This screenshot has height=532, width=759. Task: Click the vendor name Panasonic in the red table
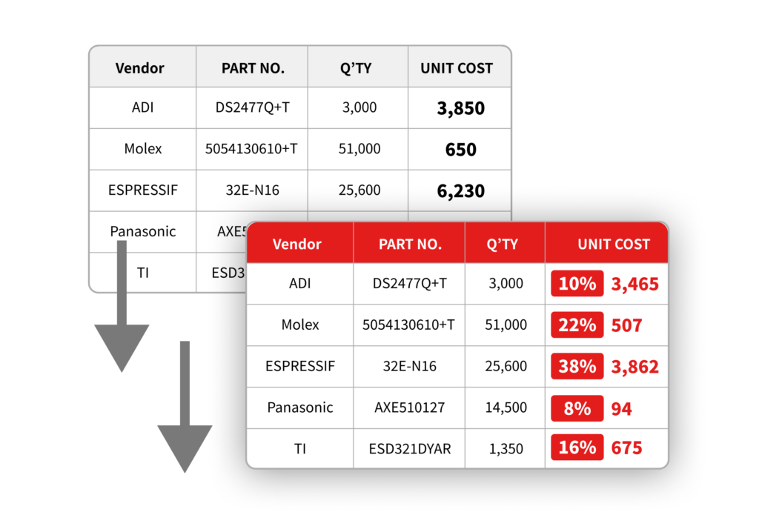(x=299, y=408)
